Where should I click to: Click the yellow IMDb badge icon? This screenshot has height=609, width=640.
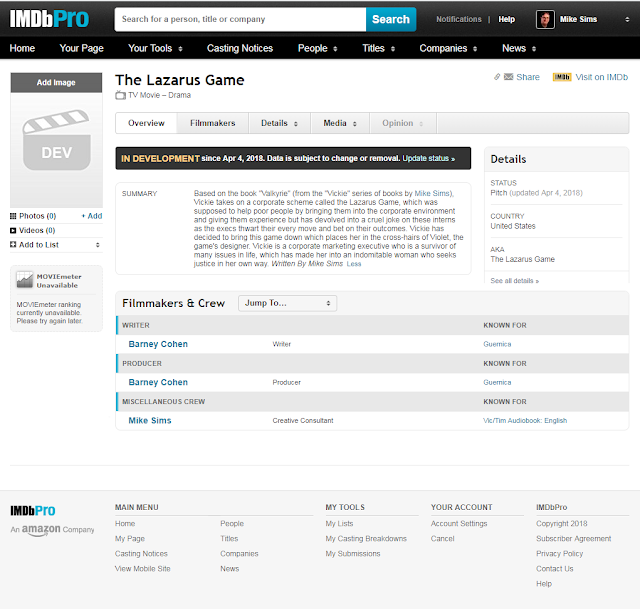pyautogui.click(x=562, y=77)
